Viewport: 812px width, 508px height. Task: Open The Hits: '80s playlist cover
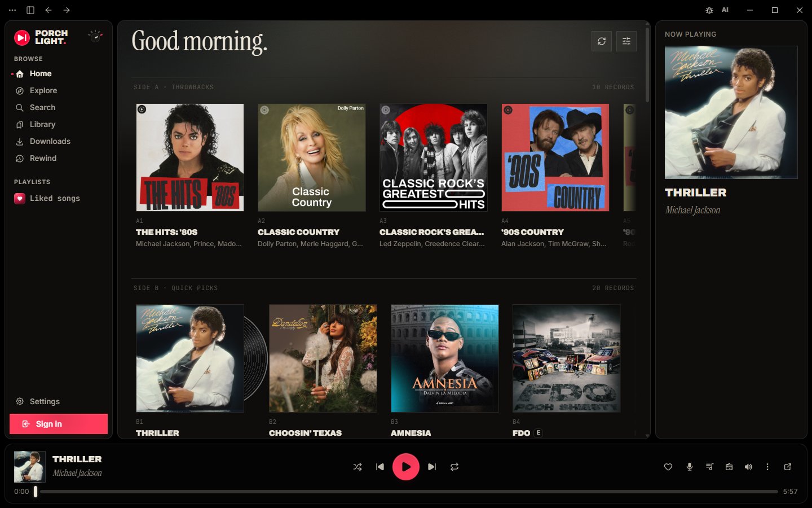click(x=190, y=157)
